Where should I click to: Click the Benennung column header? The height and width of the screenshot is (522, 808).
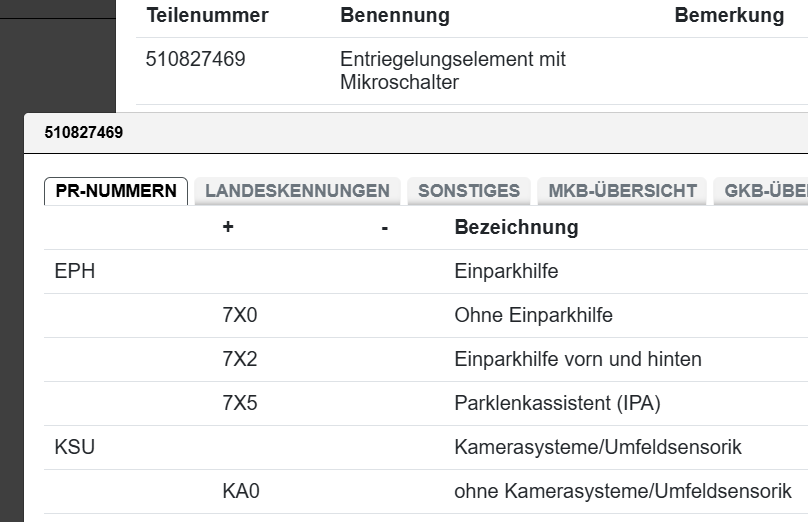point(395,16)
